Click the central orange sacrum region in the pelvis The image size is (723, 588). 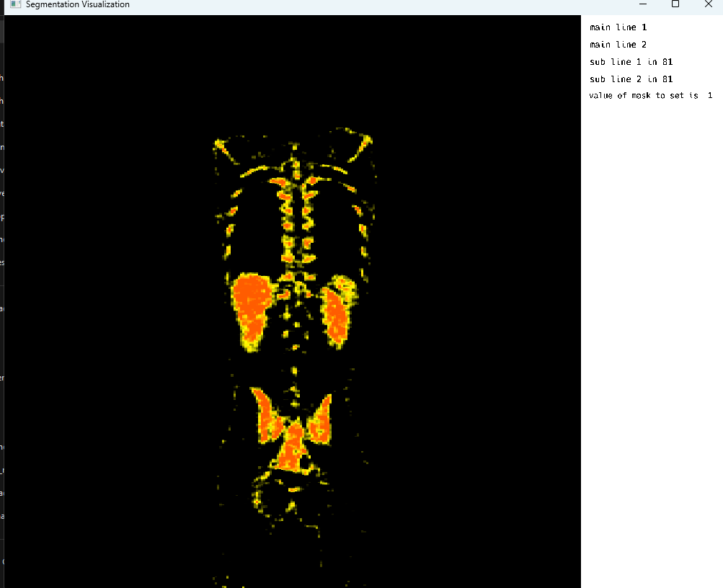coord(292,448)
